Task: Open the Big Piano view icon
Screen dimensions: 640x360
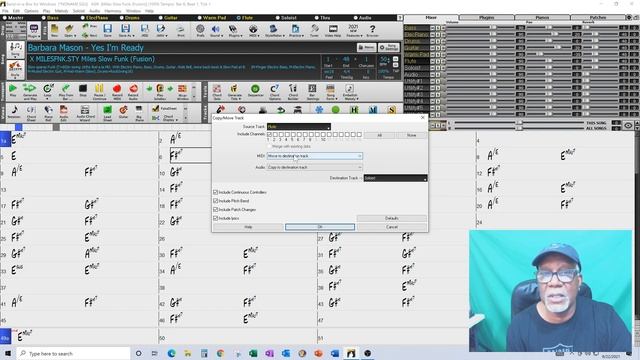Action: point(139,112)
